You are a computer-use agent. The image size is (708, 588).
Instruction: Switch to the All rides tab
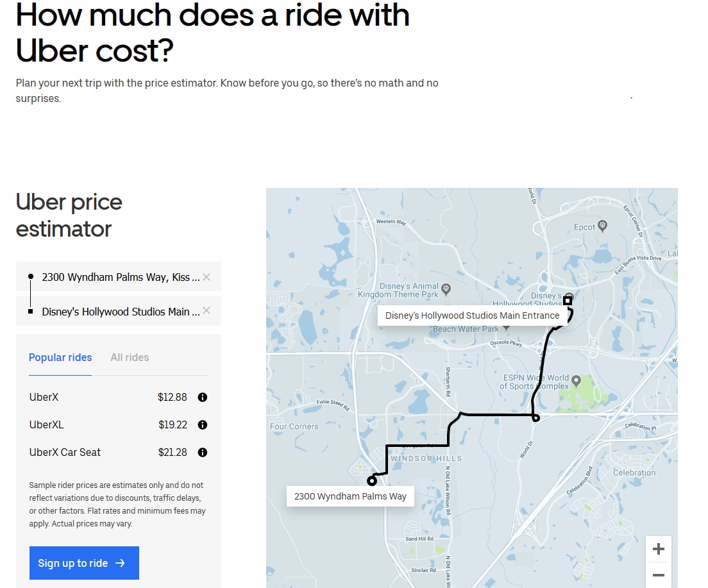(130, 357)
